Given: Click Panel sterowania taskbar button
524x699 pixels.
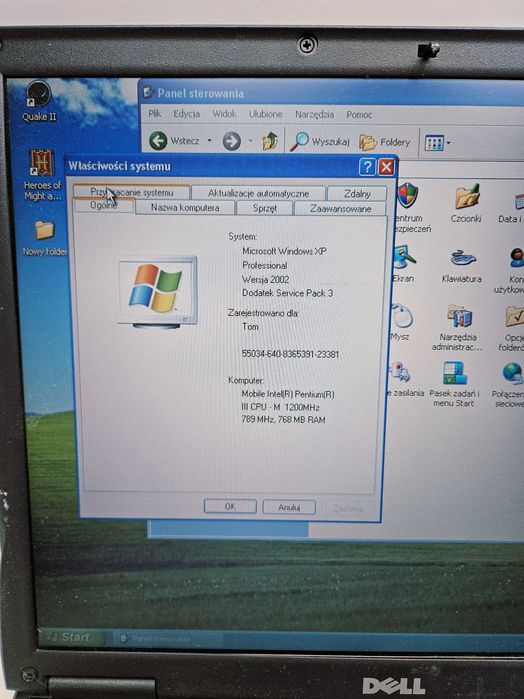Looking at the screenshot, I should (x=167, y=639).
